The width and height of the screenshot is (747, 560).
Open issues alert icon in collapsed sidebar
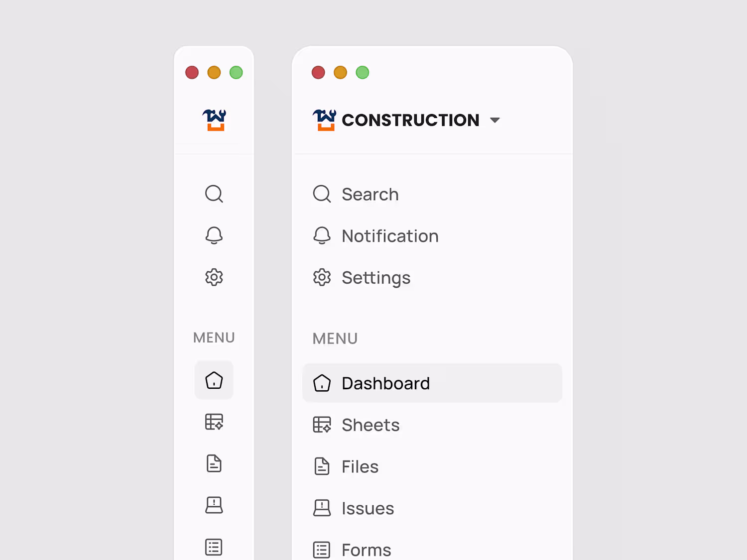pyautogui.click(x=214, y=505)
